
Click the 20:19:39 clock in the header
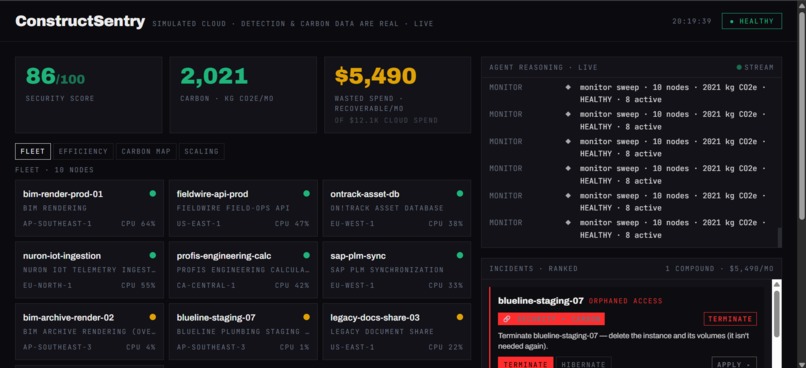(x=691, y=22)
